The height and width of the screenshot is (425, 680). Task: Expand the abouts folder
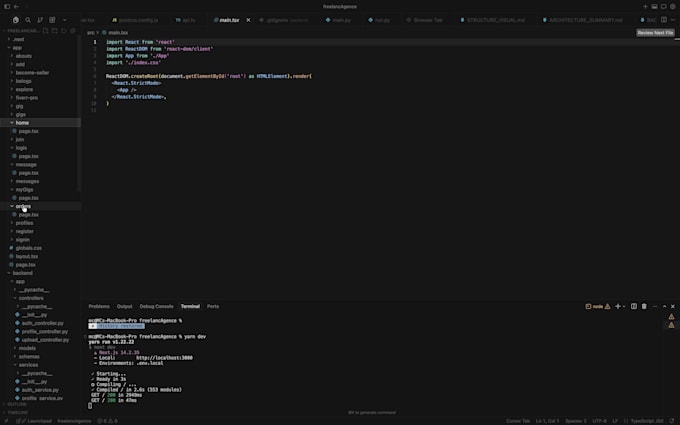(23, 56)
